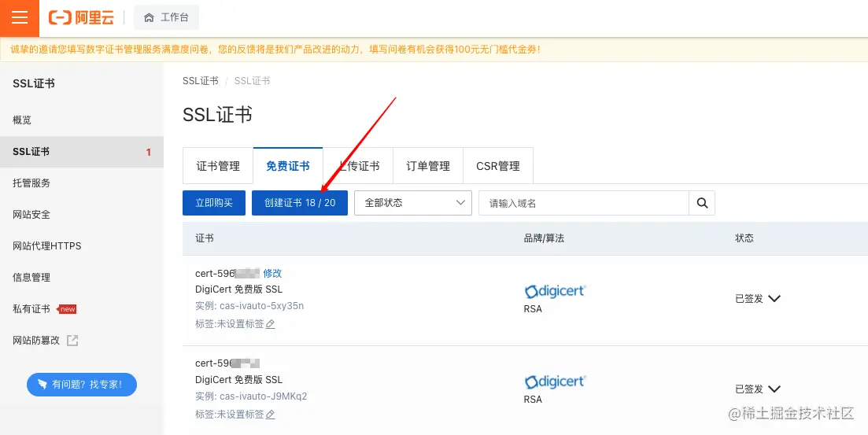This screenshot has height=435, width=868.
Task: Switch to the 订单管理 tab
Action: click(x=428, y=166)
